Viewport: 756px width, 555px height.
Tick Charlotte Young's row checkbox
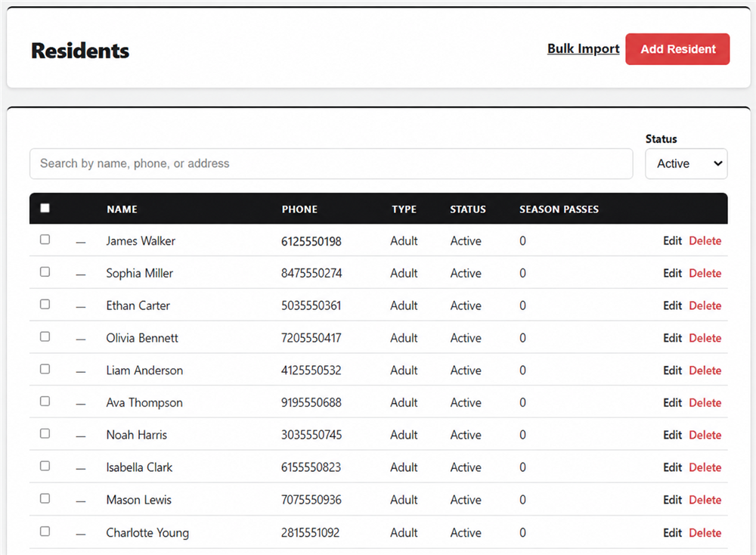coord(45,531)
